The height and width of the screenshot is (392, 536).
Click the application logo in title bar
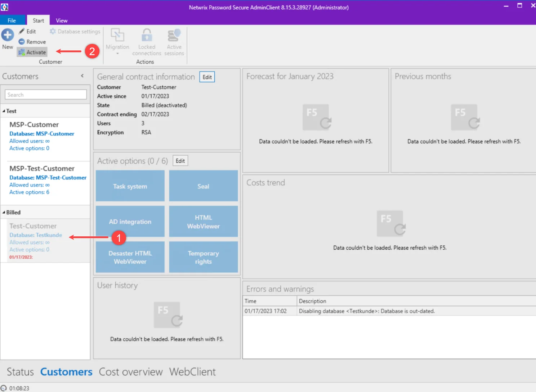pyautogui.click(x=4, y=7)
